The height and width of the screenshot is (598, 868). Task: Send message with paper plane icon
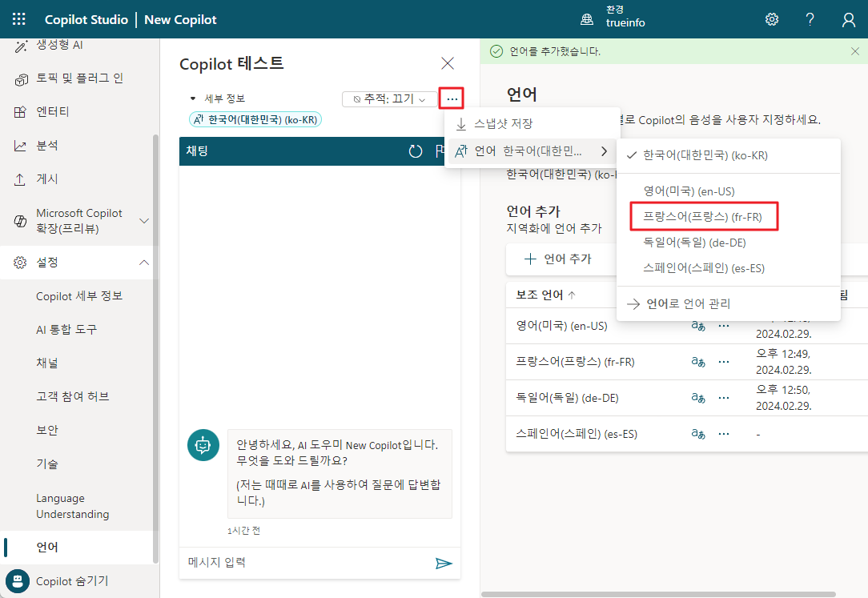[444, 563]
